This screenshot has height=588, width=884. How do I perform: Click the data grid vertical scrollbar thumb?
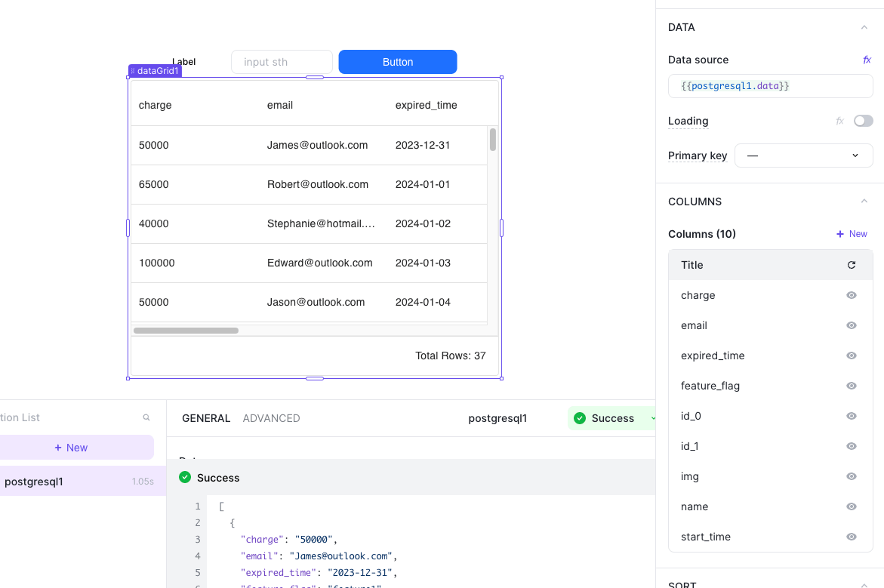coord(493,140)
